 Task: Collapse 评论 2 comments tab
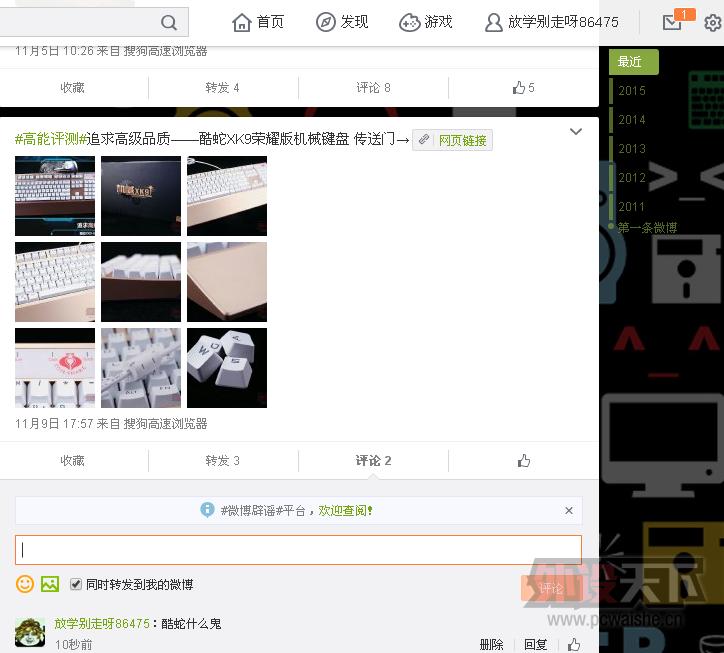(373, 460)
